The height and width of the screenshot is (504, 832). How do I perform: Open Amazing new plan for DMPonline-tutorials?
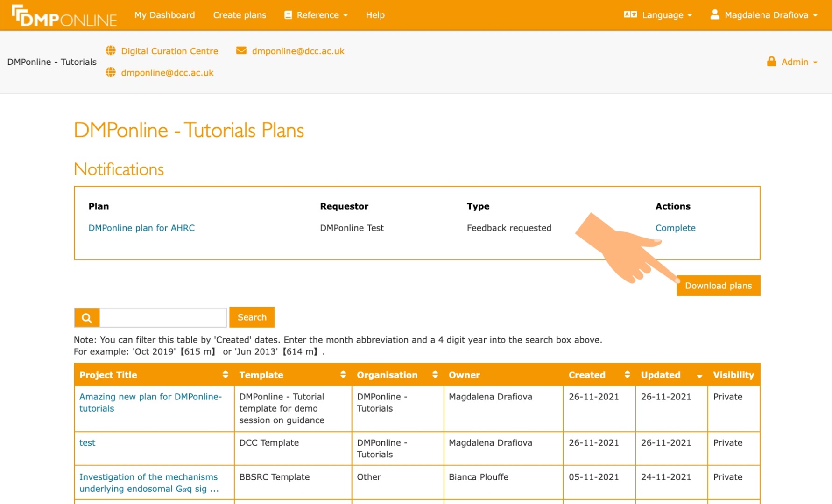(x=150, y=402)
